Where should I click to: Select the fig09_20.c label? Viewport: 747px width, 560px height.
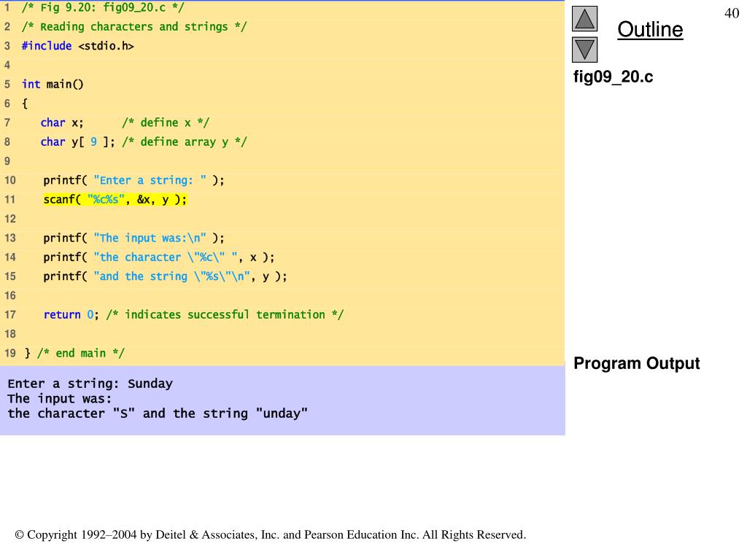point(613,77)
